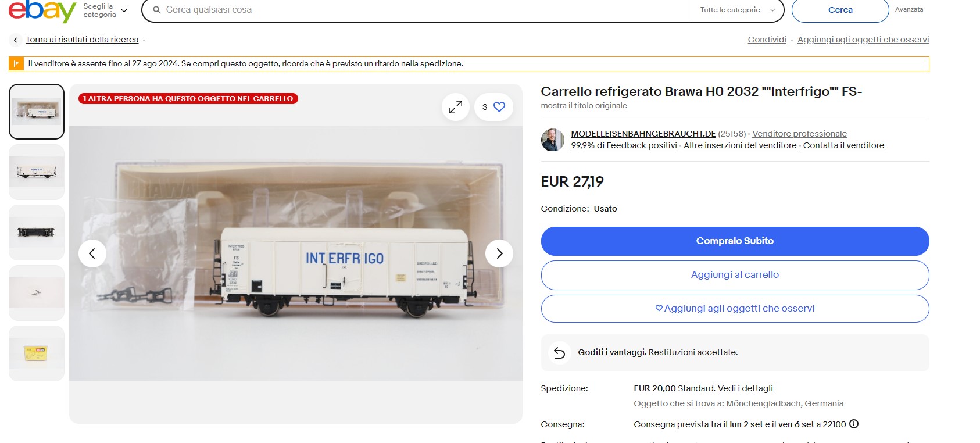This screenshot has height=443, width=980.
Task: Select the yellow box packaging thumbnail
Action: pyautogui.click(x=37, y=353)
